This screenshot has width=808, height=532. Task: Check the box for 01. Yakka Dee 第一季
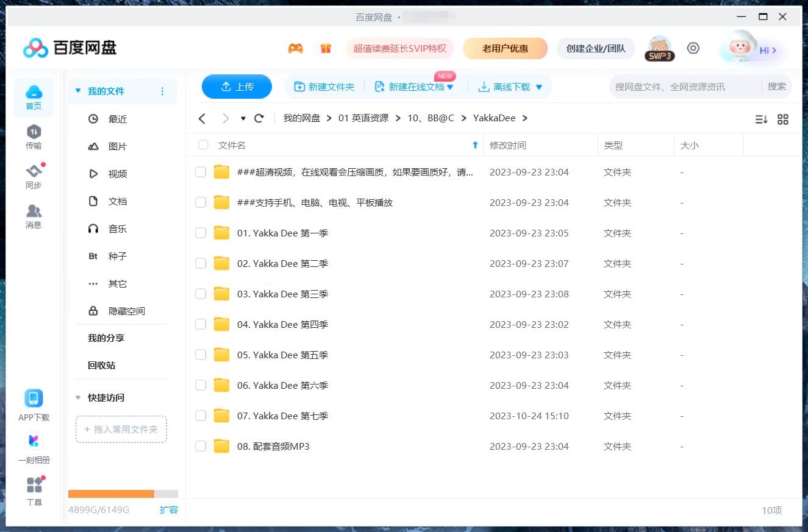[x=201, y=233]
